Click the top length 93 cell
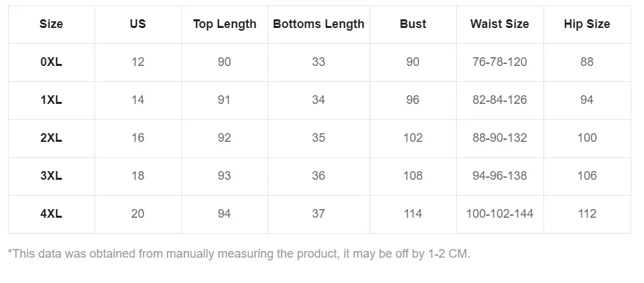The width and height of the screenshot is (644, 283). pos(224,176)
